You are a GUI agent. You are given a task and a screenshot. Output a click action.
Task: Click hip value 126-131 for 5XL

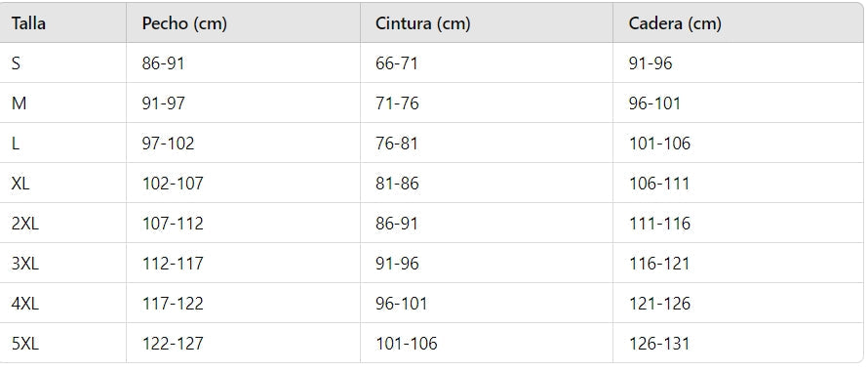click(659, 344)
